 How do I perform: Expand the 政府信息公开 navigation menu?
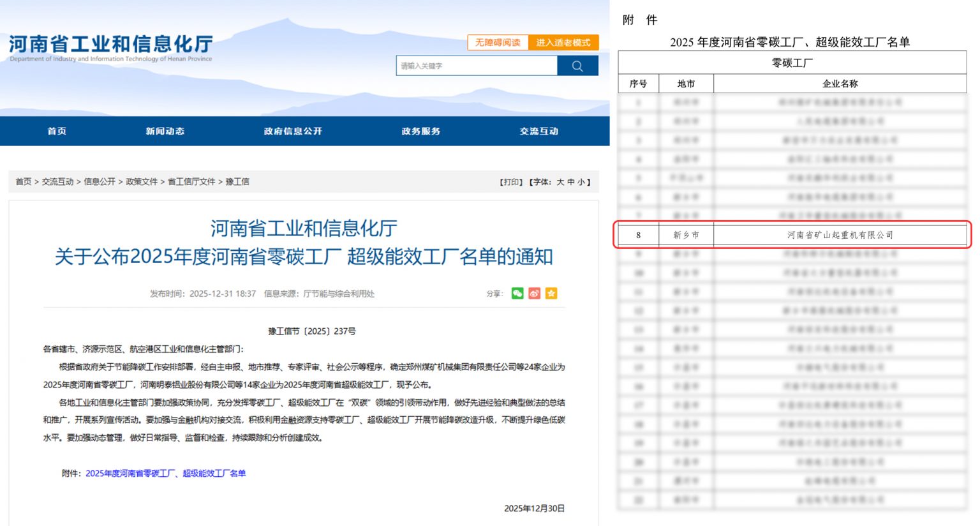click(x=293, y=131)
